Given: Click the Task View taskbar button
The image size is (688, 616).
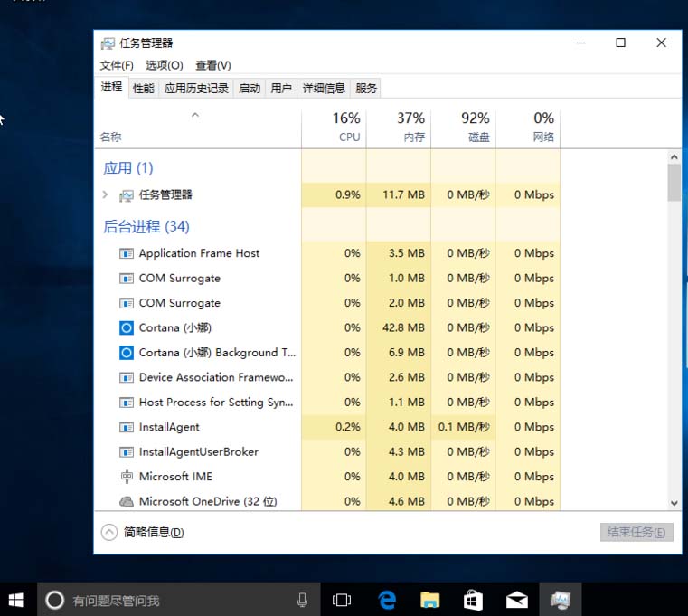Looking at the screenshot, I should (342, 600).
